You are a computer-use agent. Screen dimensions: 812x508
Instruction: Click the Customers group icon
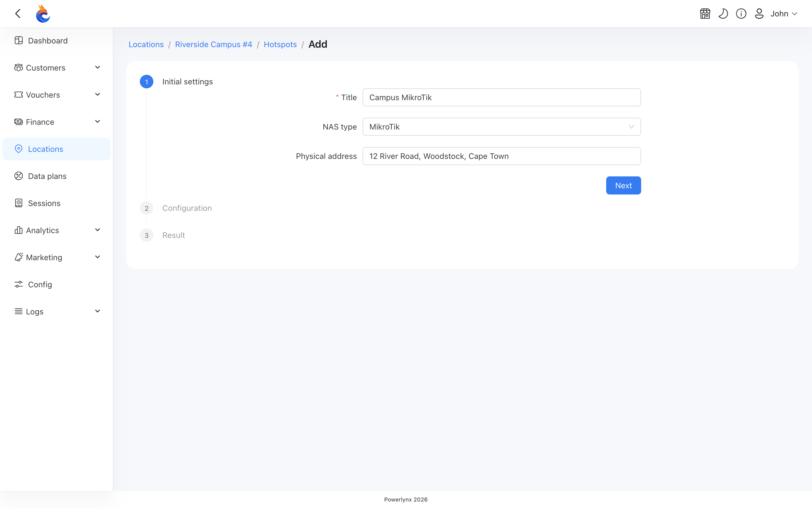point(18,67)
